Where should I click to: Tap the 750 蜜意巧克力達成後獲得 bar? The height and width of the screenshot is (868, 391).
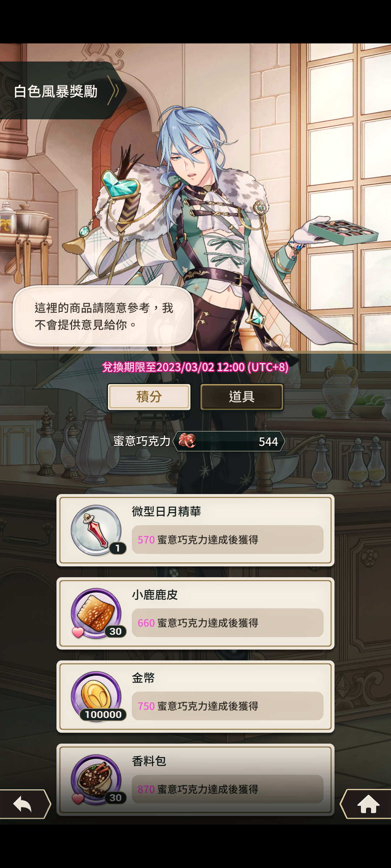[227, 706]
